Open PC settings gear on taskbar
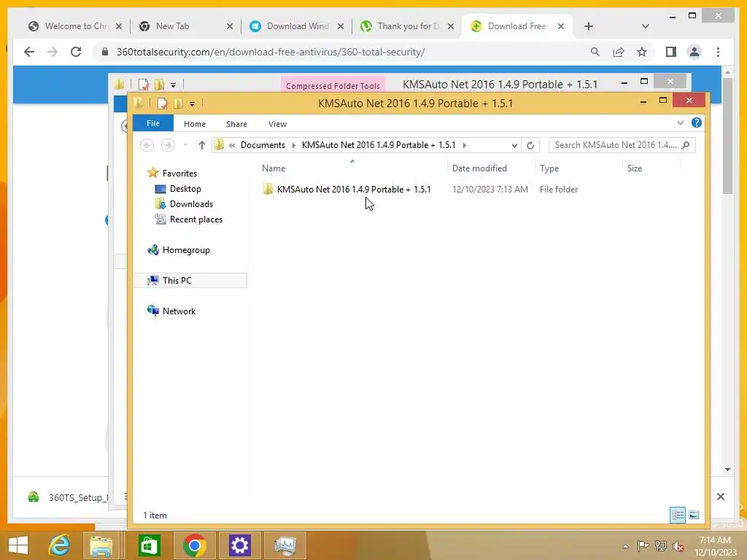 tap(239, 545)
